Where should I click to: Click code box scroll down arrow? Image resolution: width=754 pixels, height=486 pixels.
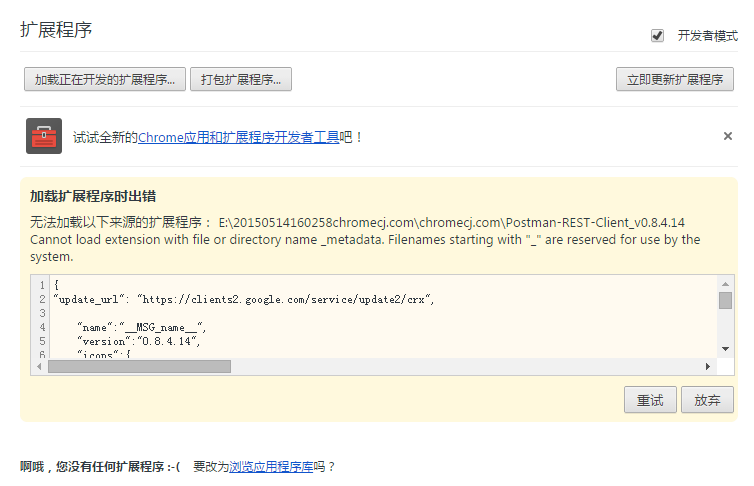click(725, 349)
